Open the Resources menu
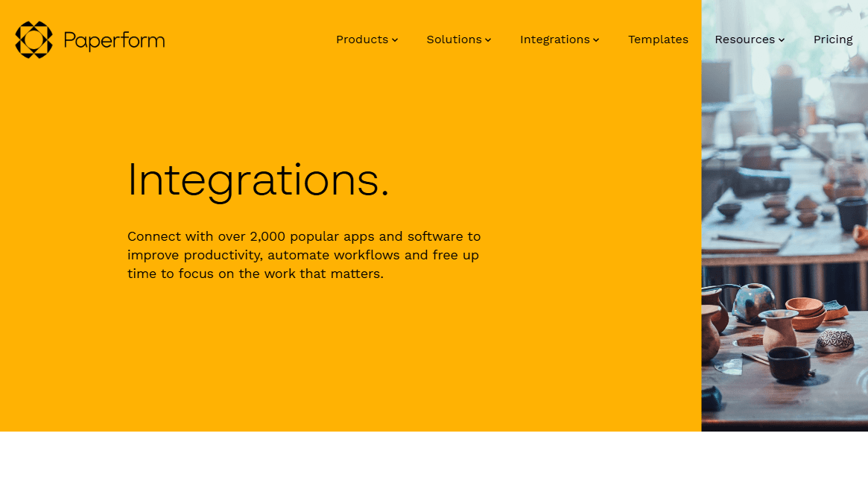Viewport: 868px width, 483px height. (x=744, y=40)
